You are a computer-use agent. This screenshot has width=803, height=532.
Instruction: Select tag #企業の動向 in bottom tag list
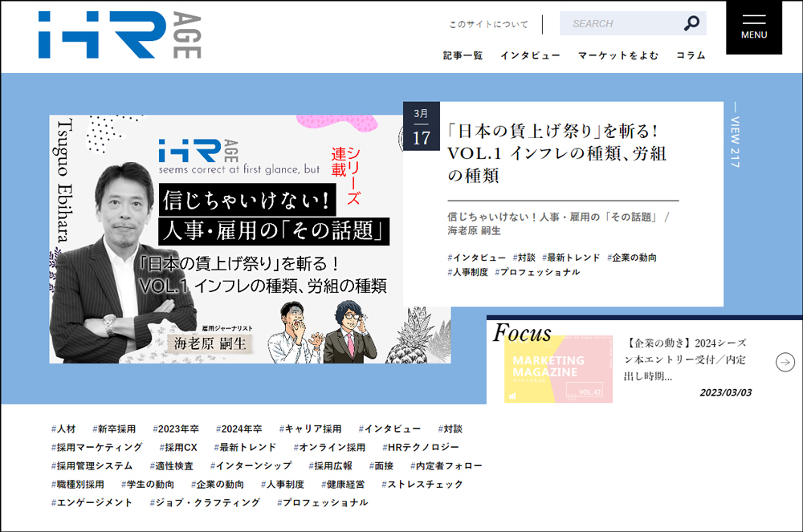tap(217, 484)
